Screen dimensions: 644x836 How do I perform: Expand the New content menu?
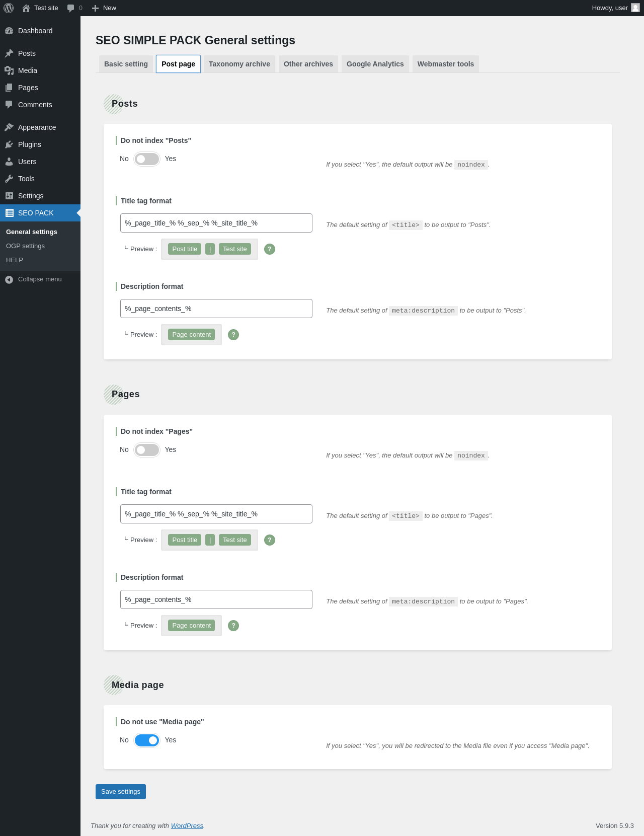[x=104, y=8]
